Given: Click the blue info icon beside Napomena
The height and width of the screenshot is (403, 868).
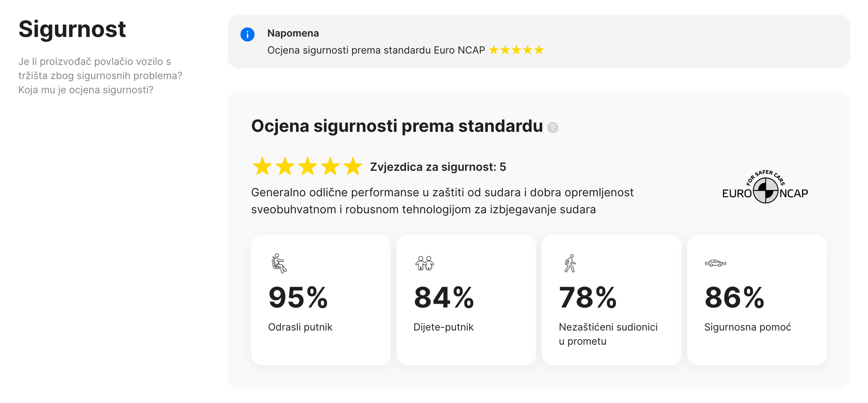Looking at the screenshot, I should coord(247,35).
